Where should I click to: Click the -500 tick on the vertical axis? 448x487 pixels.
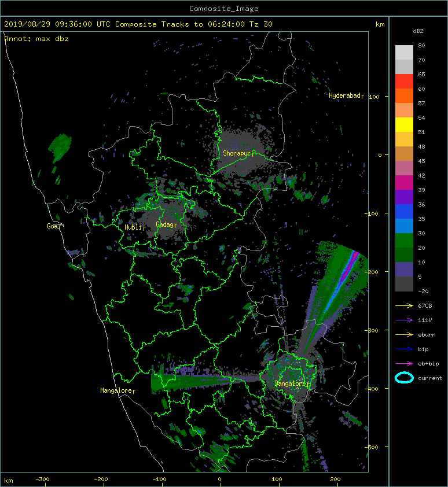coord(371,447)
